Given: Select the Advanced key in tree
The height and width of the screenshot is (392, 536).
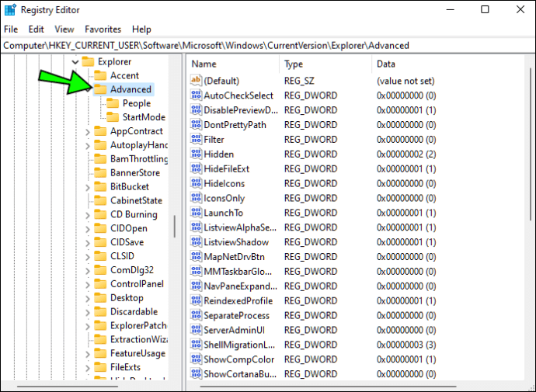Looking at the screenshot, I should coord(131,89).
